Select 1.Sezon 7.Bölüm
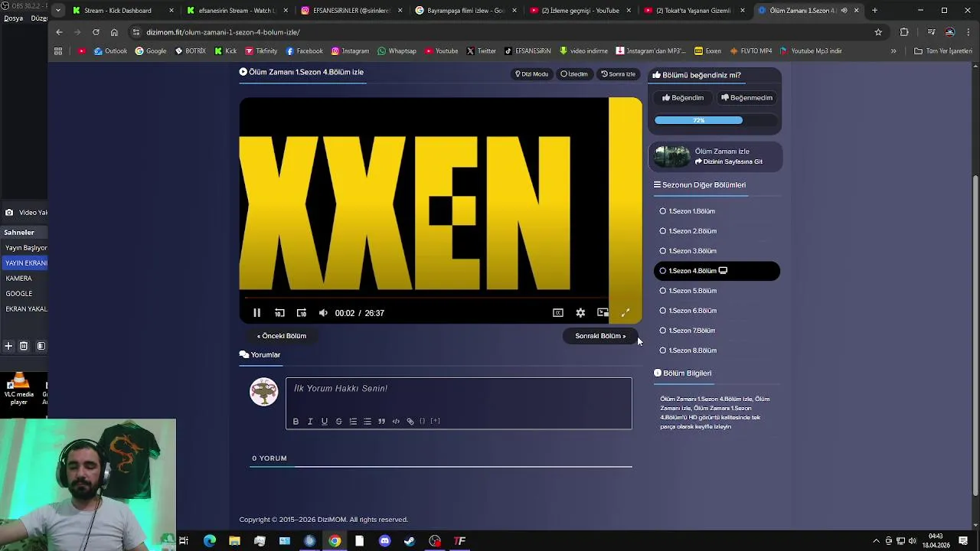Image resolution: width=980 pixels, height=551 pixels. 717,331
